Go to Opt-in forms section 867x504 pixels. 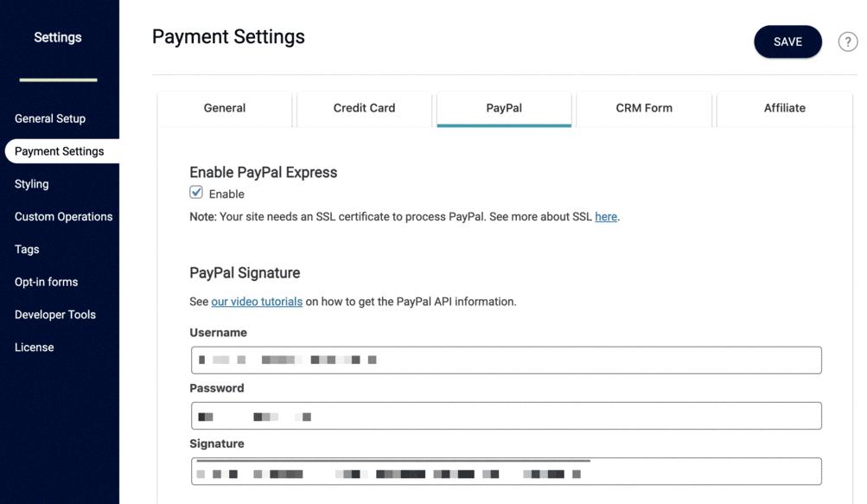click(x=46, y=282)
